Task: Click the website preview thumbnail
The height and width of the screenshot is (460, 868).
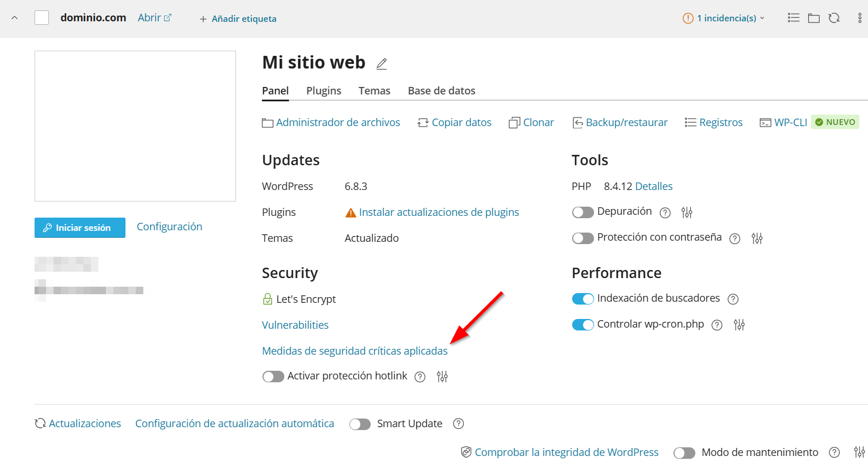Action: click(135, 126)
